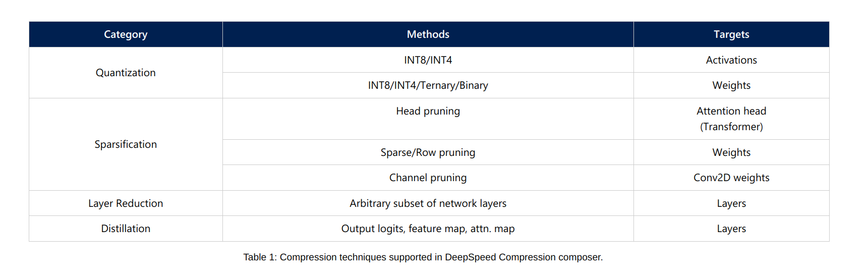Viewport: 868px width, 277px height.
Task: Click the Targets column header
Action: (731, 34)
